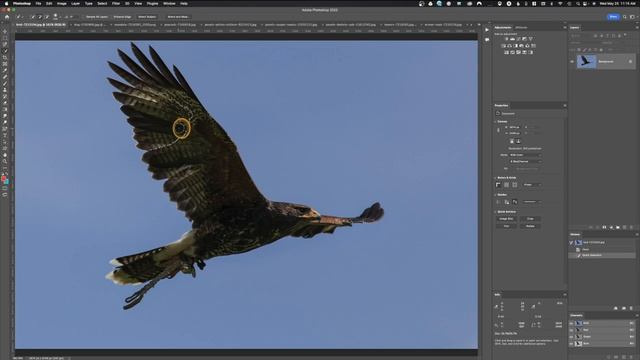Open the Select menu
The width and height of the screenshot is (640, 360).
[102, 3]
